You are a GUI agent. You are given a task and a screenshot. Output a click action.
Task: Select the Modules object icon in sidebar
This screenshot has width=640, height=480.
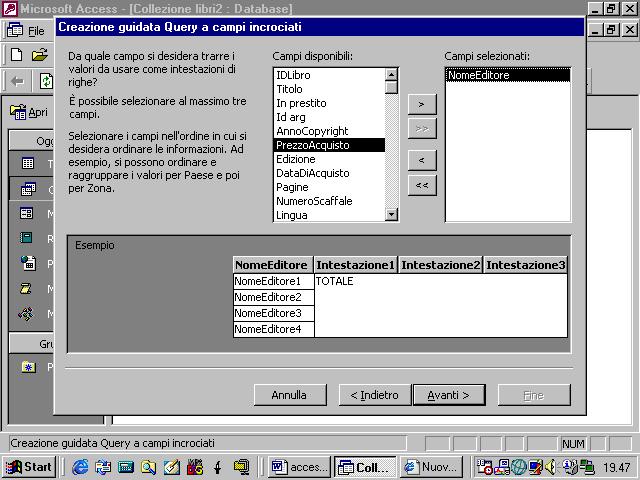click(26, 313)
